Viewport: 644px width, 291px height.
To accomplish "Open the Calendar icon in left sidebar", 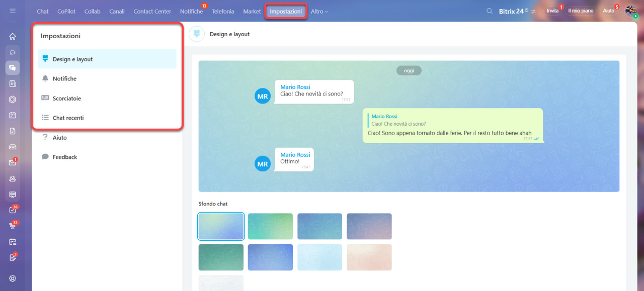I will 13,115.
